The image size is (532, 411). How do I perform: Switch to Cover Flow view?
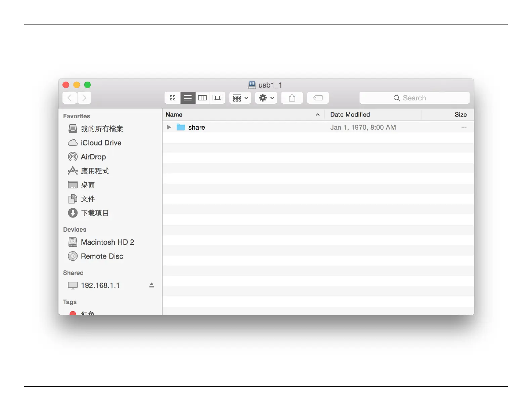(x=217, y=98)
